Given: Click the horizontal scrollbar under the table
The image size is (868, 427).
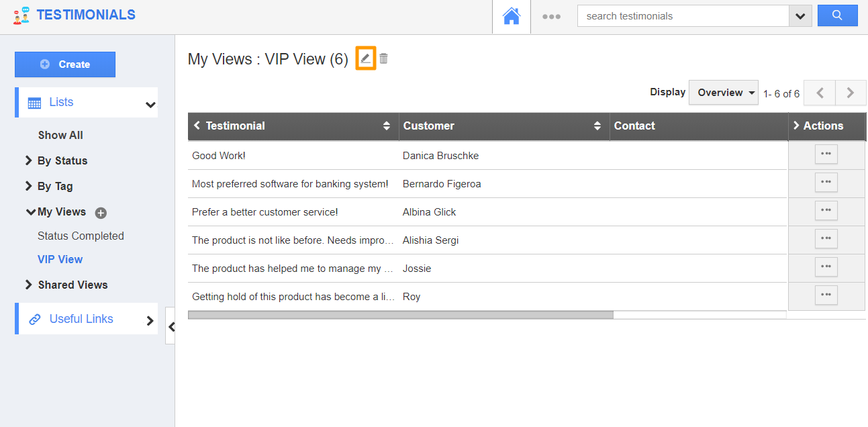Looking at the screenshot, I should point(401,314).
